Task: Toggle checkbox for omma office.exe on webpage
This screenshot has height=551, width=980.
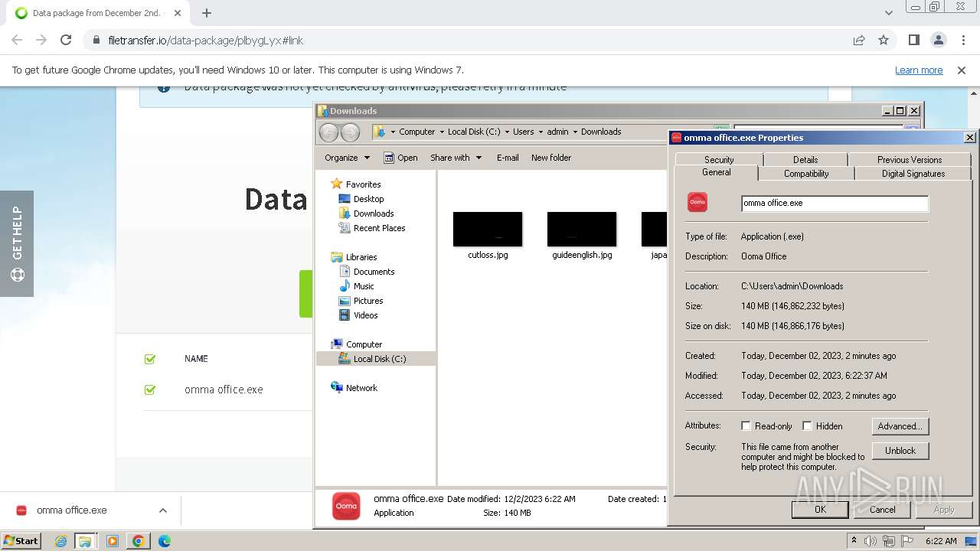Action: pos(150,390)
